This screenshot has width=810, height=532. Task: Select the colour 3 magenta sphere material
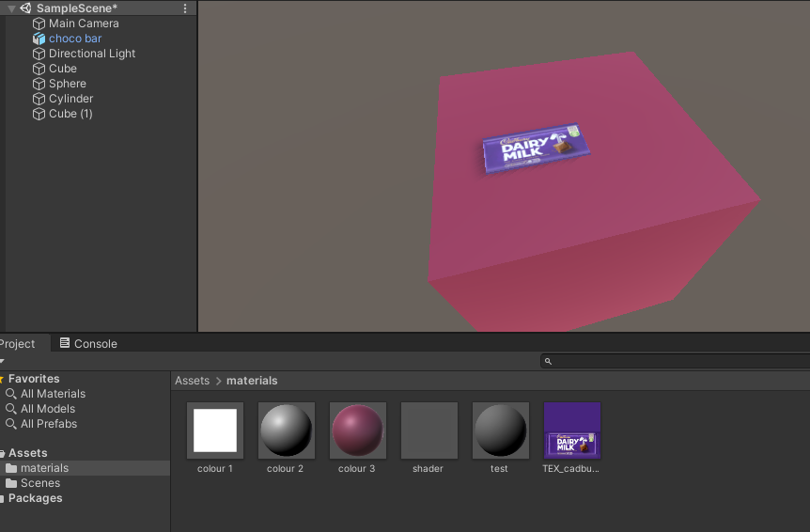coord(357,430)
